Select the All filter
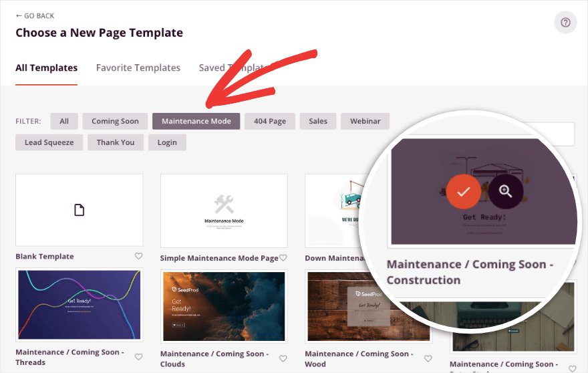 (64, 121)
